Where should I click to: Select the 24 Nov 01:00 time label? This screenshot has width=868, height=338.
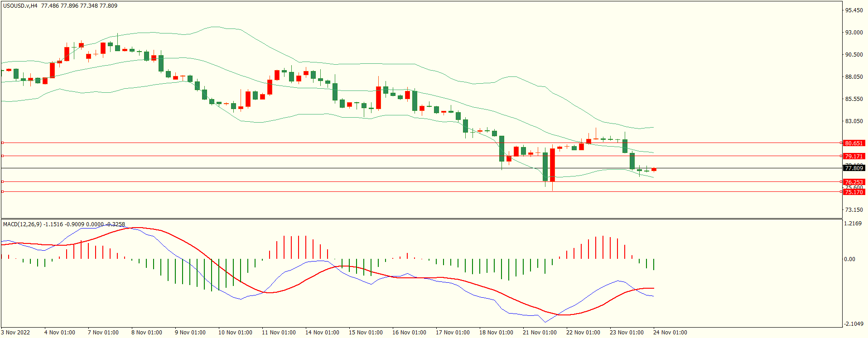670,333
